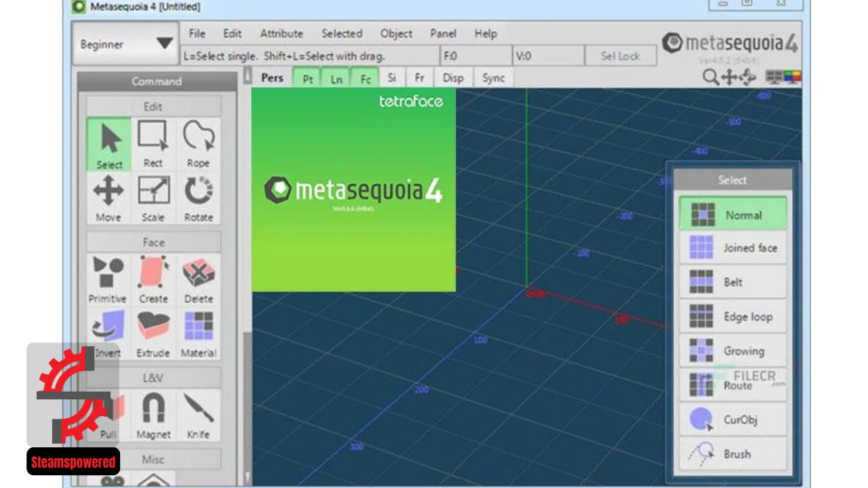Image resolution: width=868 pixels, height=488 pixels.
Task: Choose Route selection mode
Action: coord(732,385)
